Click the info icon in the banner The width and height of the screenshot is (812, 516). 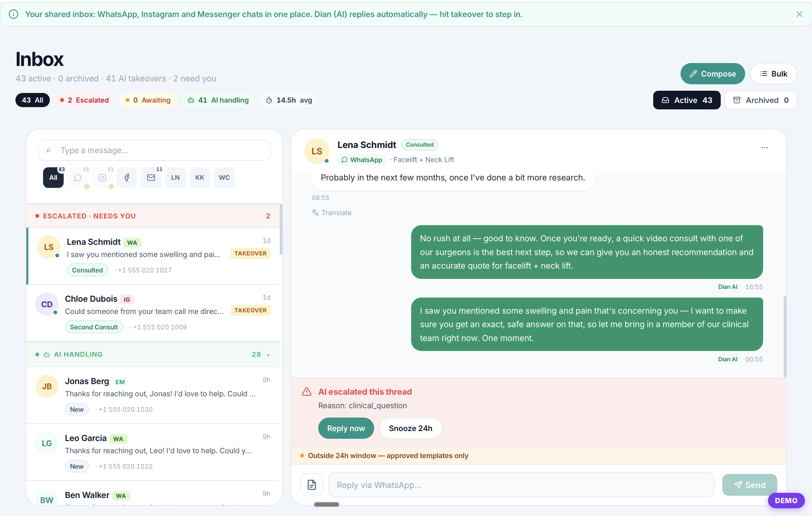click(x=14, y=14)
